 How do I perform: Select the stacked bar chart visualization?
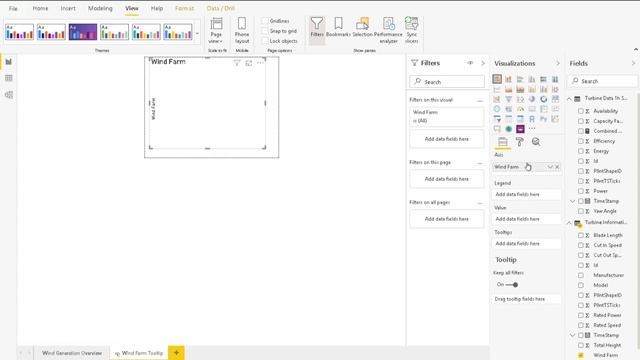pos(497,79)
